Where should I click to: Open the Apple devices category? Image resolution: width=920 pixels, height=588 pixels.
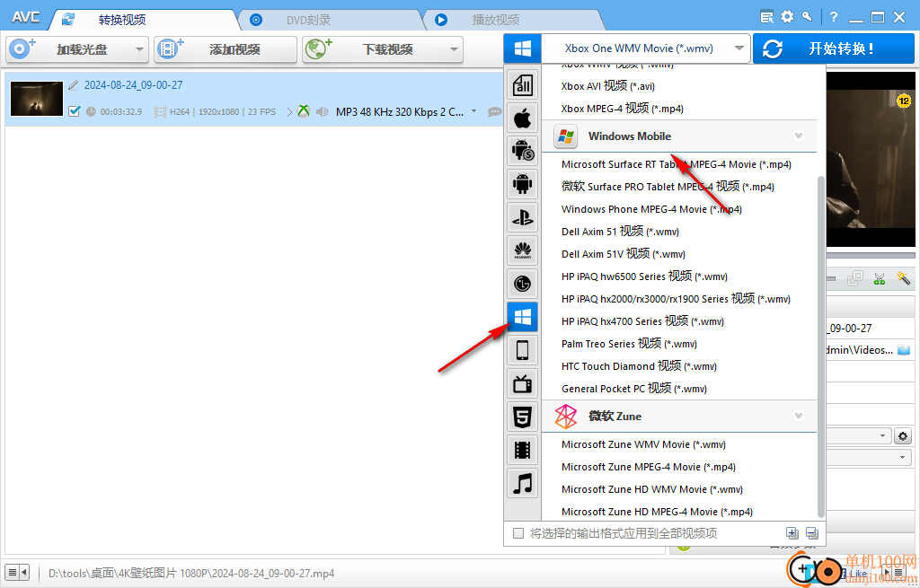[x=522, y=118]
